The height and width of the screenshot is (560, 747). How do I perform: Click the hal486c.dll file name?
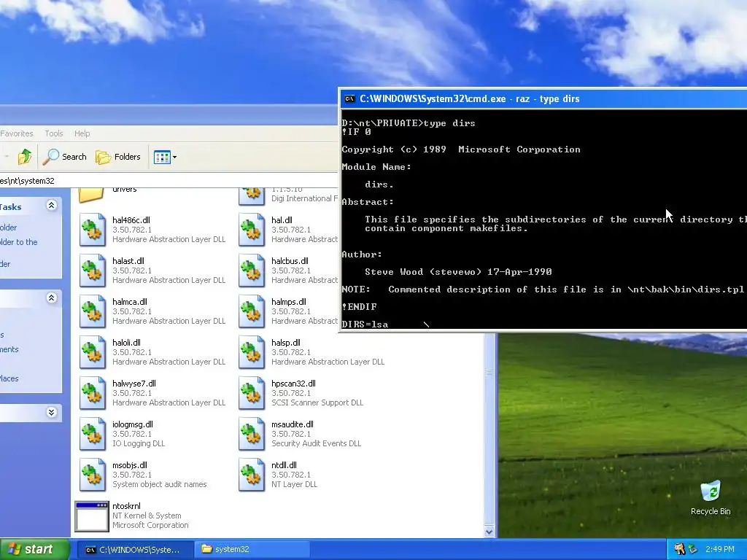pyautogui.click(x=131, y=220)
